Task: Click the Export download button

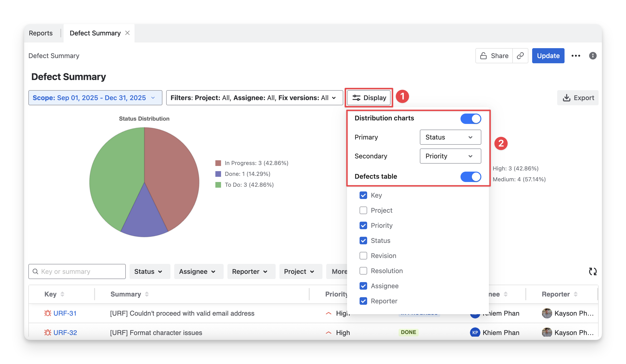Action: 578,98
